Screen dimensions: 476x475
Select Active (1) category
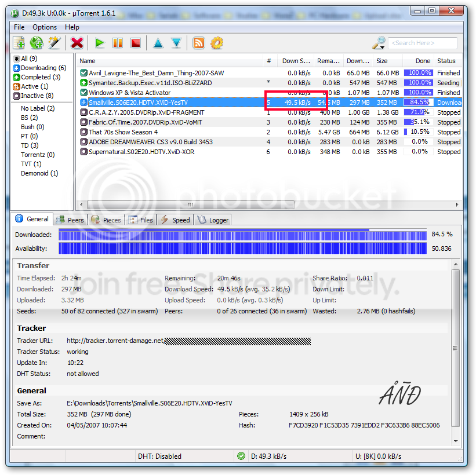pos(31,86)
